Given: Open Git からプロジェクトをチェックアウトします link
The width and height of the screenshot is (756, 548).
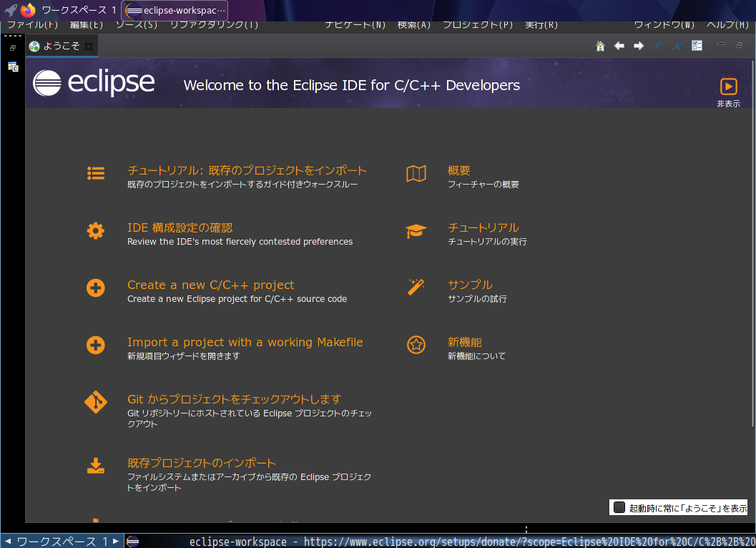Looking at the screenshot, I should click(x=235, y=399).
